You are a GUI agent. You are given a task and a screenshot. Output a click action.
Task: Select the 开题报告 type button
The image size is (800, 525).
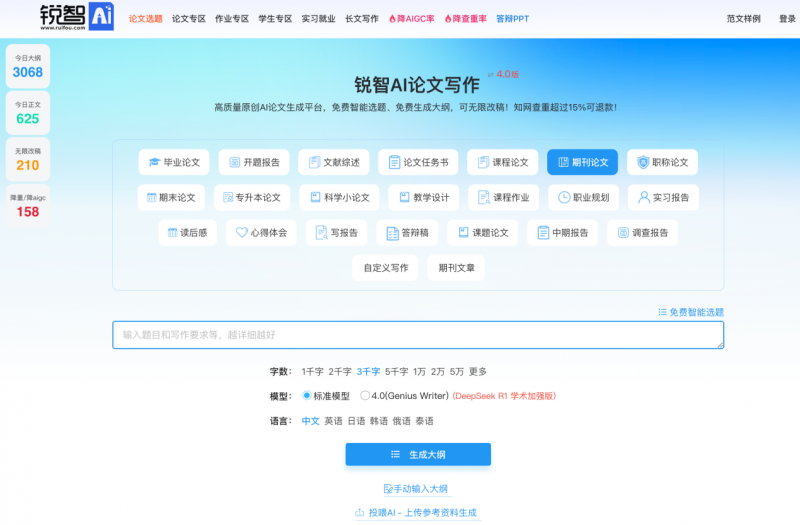click(x=254, y=162)
